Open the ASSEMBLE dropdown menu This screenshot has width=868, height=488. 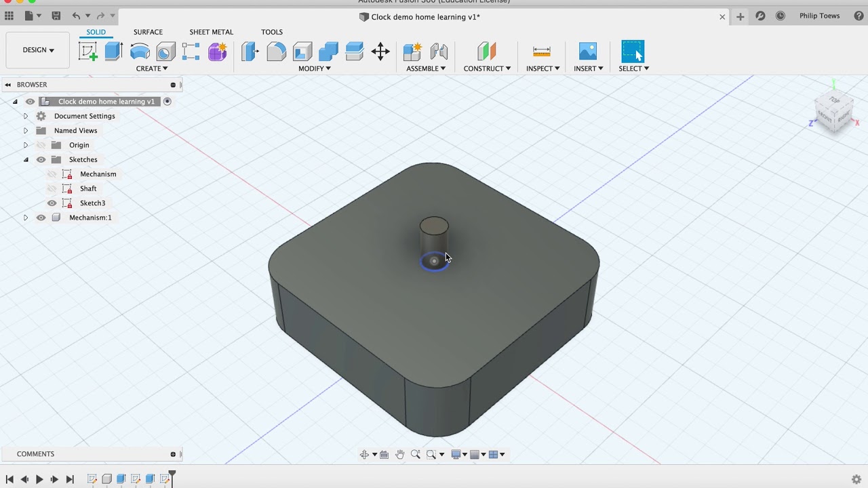[426, 68]
